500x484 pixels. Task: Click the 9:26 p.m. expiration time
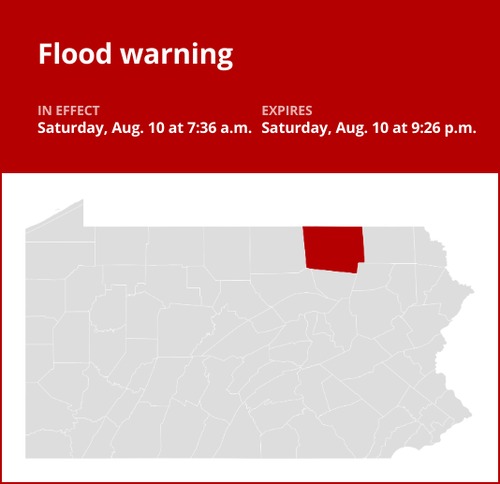point(444,128)
